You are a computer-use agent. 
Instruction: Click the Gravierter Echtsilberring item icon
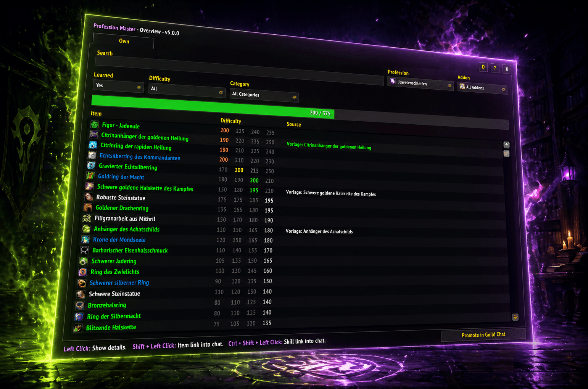(91, 165)
